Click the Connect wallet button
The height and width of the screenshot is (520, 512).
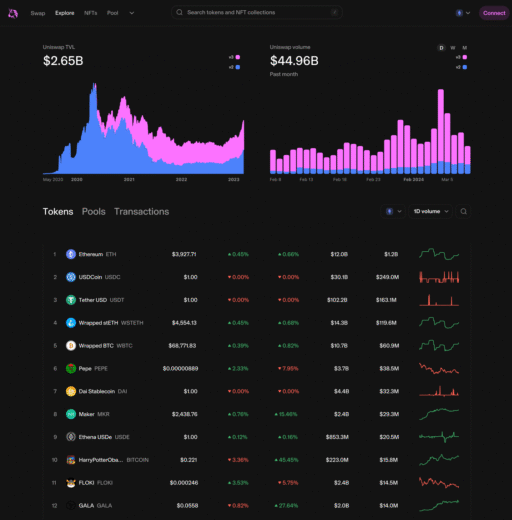(494, 13)
